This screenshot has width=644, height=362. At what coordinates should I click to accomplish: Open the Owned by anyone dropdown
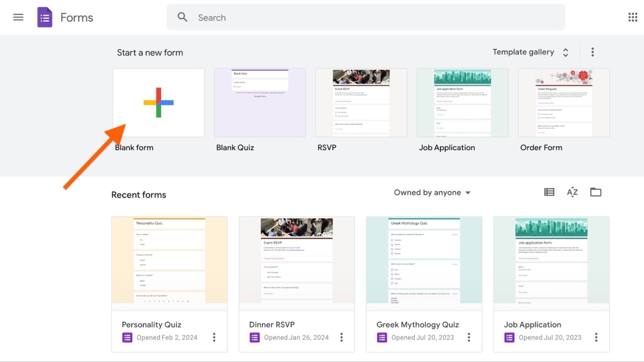pyautogui.click(x=432, y=193)
